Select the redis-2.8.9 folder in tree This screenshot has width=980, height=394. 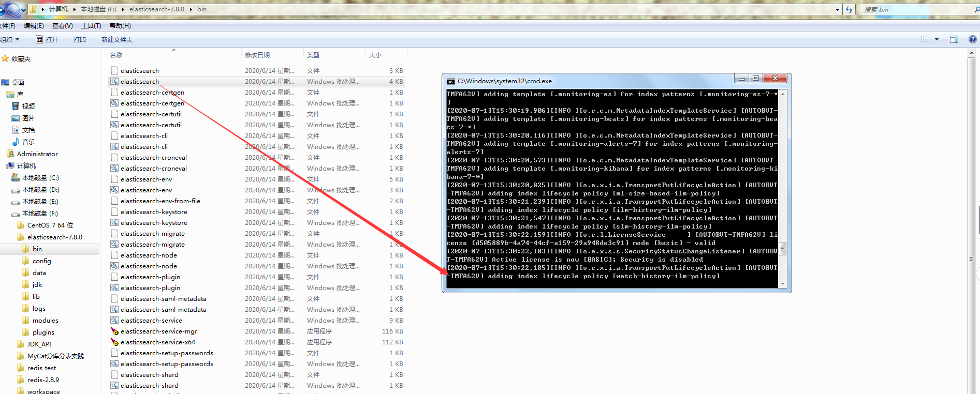coord(43,380)
